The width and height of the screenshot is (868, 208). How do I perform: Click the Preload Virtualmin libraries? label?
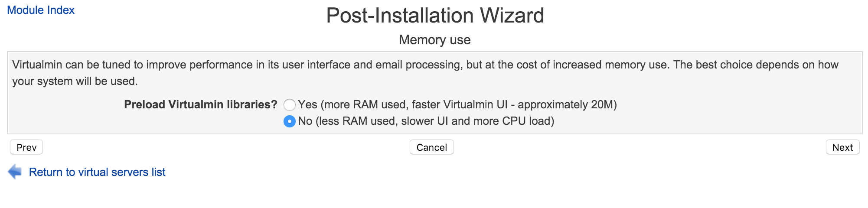pyautogui.click(x=201, y=105)
